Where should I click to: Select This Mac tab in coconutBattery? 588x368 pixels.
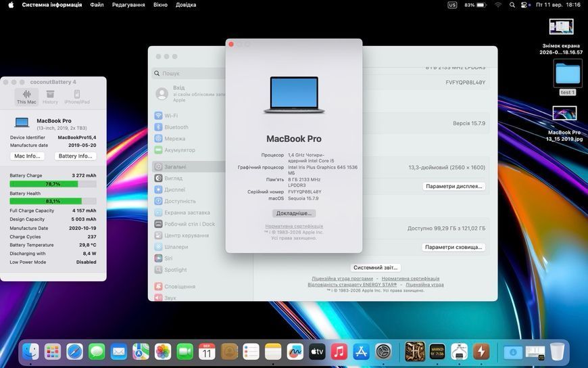click(x=26, y=97)
